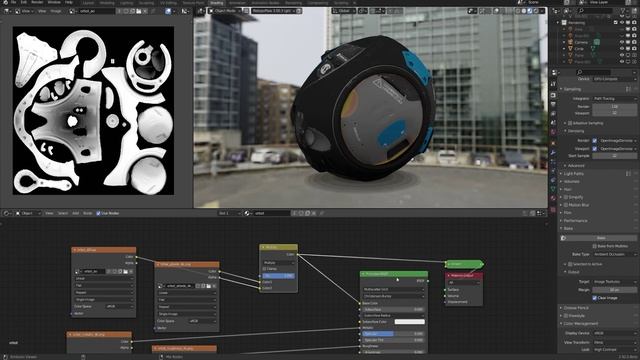Click the outliner display mode icon

556,11
